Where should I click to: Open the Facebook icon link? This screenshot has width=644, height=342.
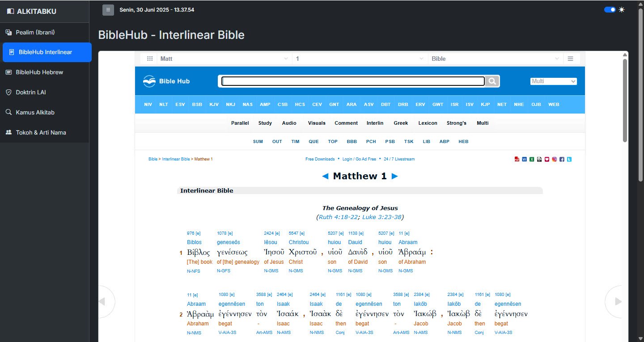pyautogui.click(x=562, y=159)
